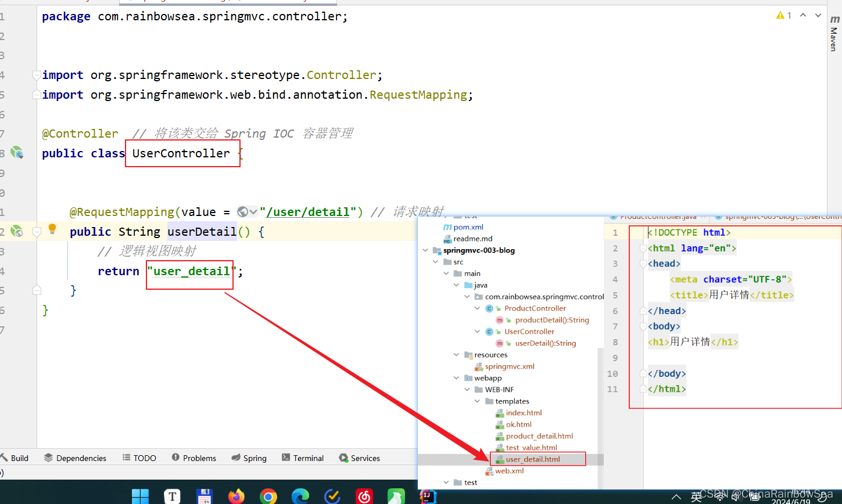
Task: Click Spring bean gutter icon beside UserController class
Action: pyautogui.click(x=17, y=153)
